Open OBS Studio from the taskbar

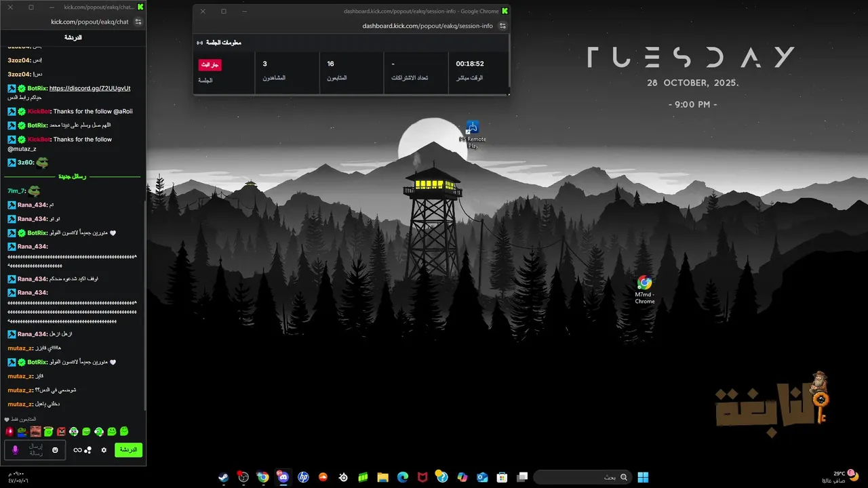(x=243, y=477)
